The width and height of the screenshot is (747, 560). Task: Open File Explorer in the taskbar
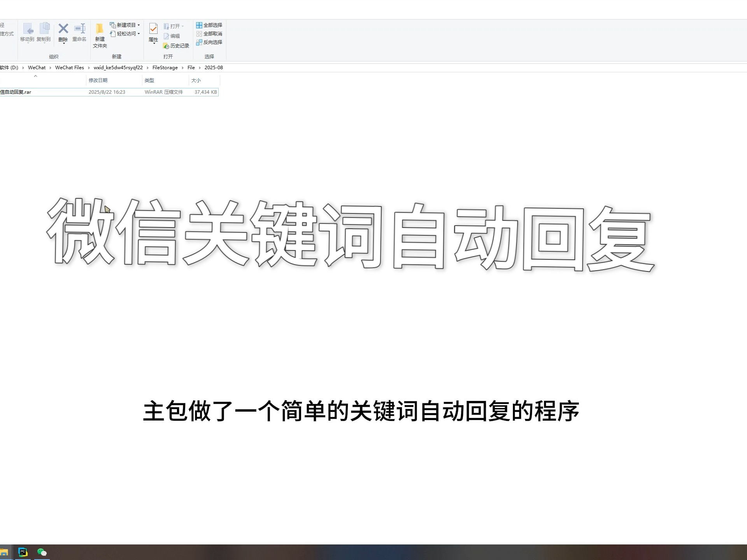coord(4,552)
